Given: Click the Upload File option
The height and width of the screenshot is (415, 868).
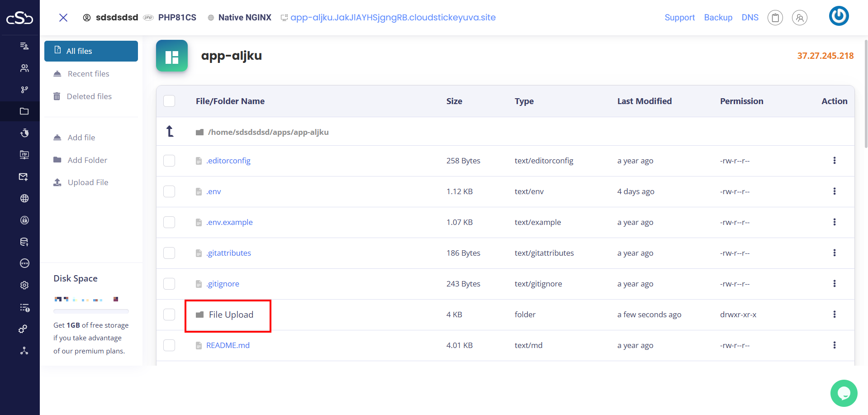Looking at the screenshot, I should click(88, 182).
